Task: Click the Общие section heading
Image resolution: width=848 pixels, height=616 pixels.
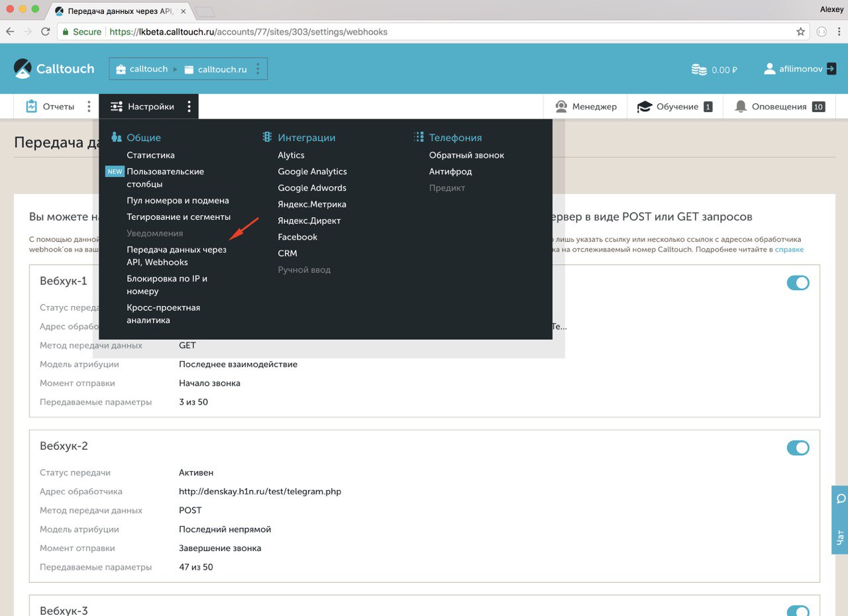Action: tap(144, 138)
